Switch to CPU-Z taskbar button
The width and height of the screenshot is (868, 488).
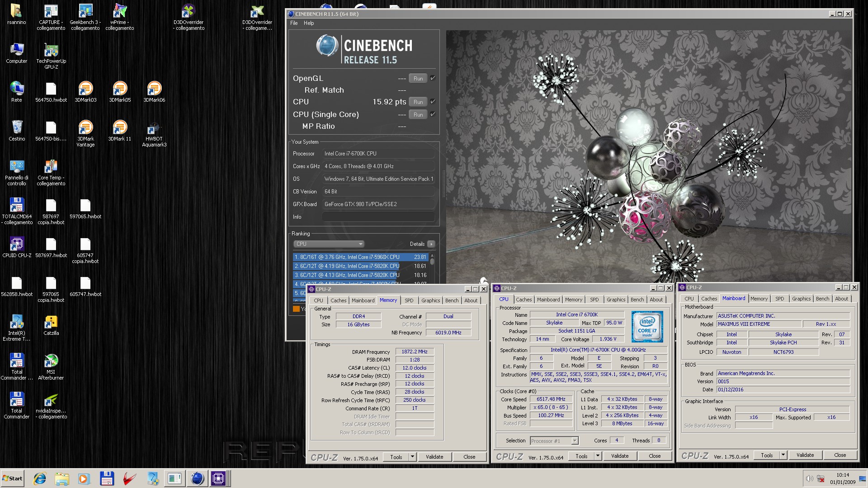[219, 479]
